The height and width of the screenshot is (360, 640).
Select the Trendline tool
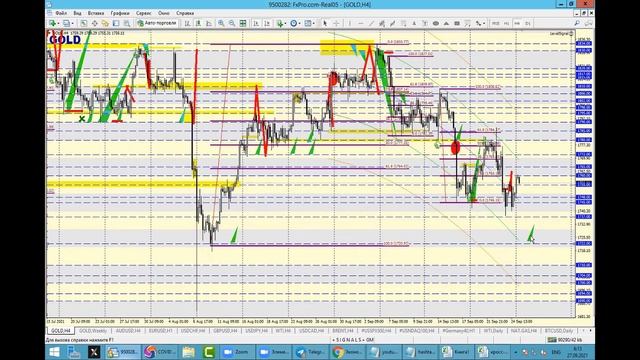(371, 23)
